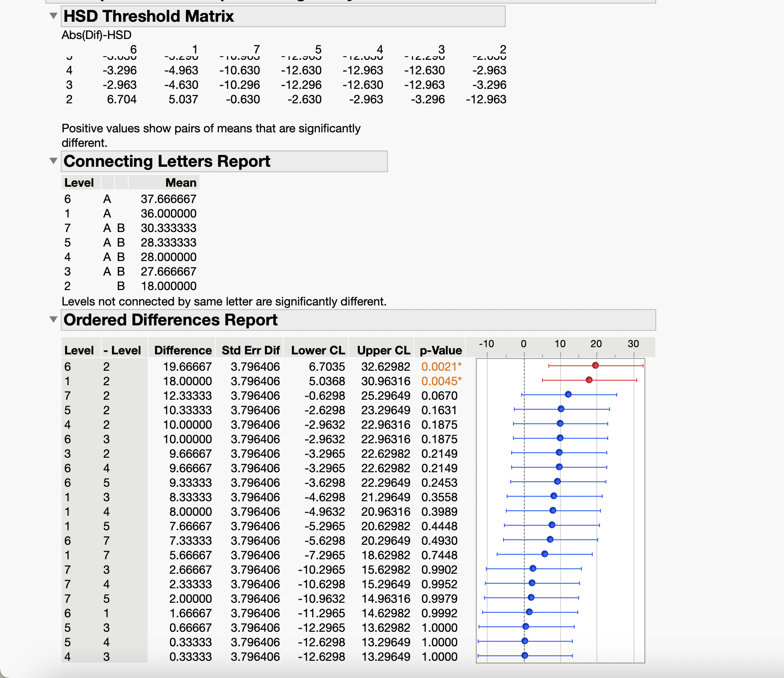The width and height of the screenshot is (784, 678).
Task: Collapse the Connecting Letters Report section
Action: coord(54,161)
